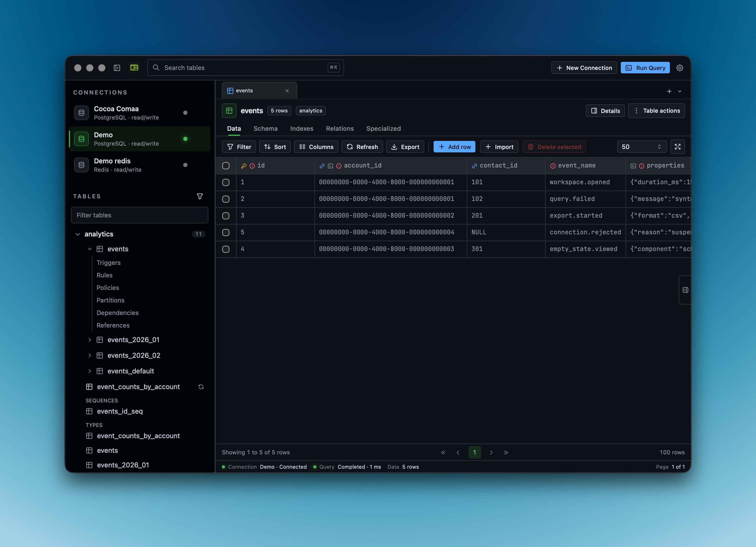Add new tab with plus icon
Image resolution: width=756 pixels, height=547 pixels.
tap(669, 91)
